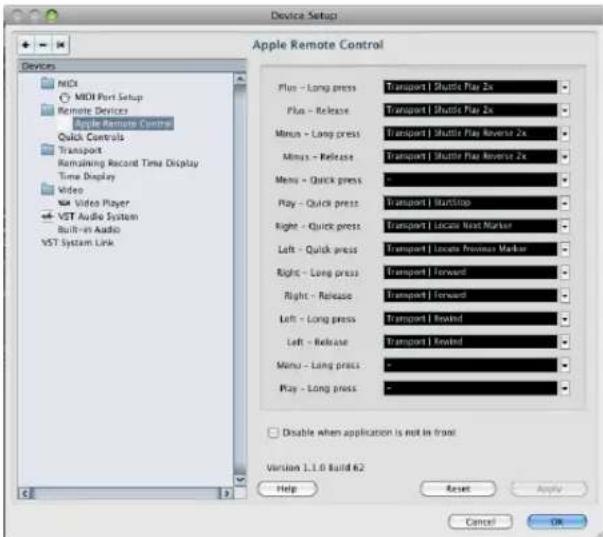This screenshot has height=537, width=603.
Task: Open the Menu - Long press dropdown
Action: pyautogui.click(x=564, y=365)
